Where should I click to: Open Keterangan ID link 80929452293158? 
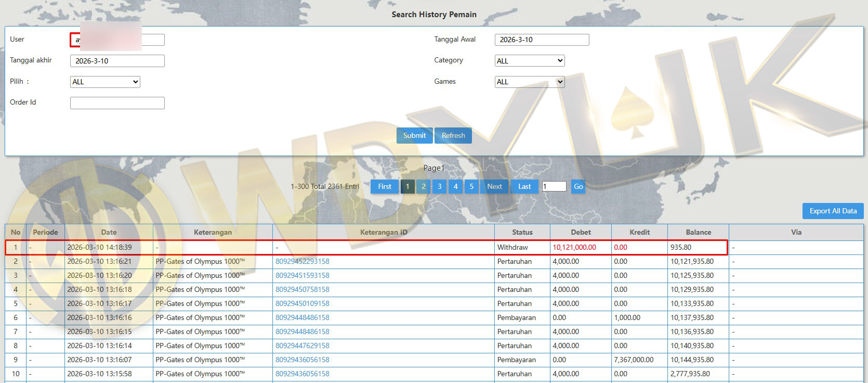click(x=303, y=261)
